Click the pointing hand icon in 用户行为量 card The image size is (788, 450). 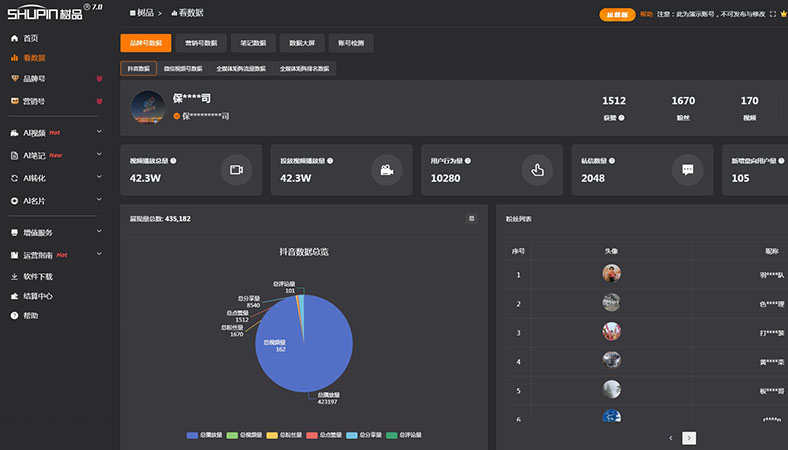pyautogui.click(x=537, y=170)
